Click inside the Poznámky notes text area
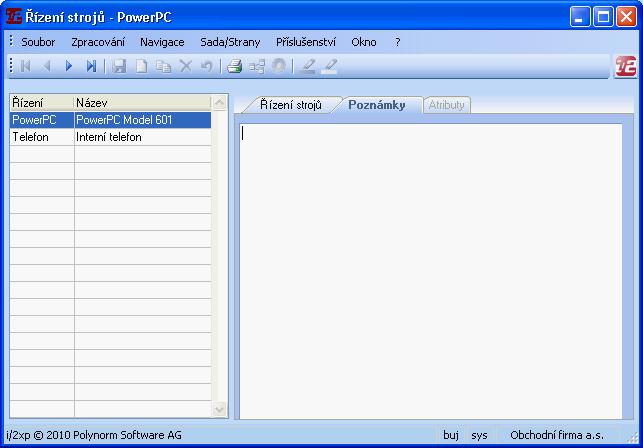 coord(431,271)
